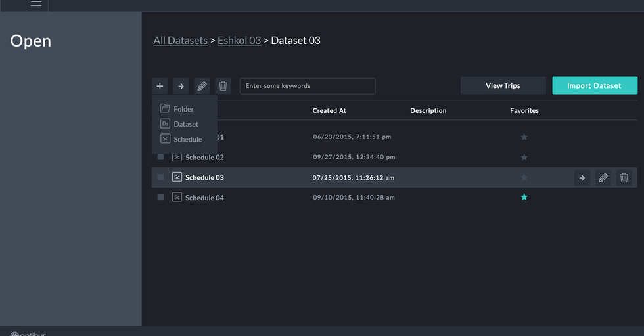The height and width of the screenshot is (336, 644).
Task: Click the Import Dataset button
Action: click(x=595, y=85)
